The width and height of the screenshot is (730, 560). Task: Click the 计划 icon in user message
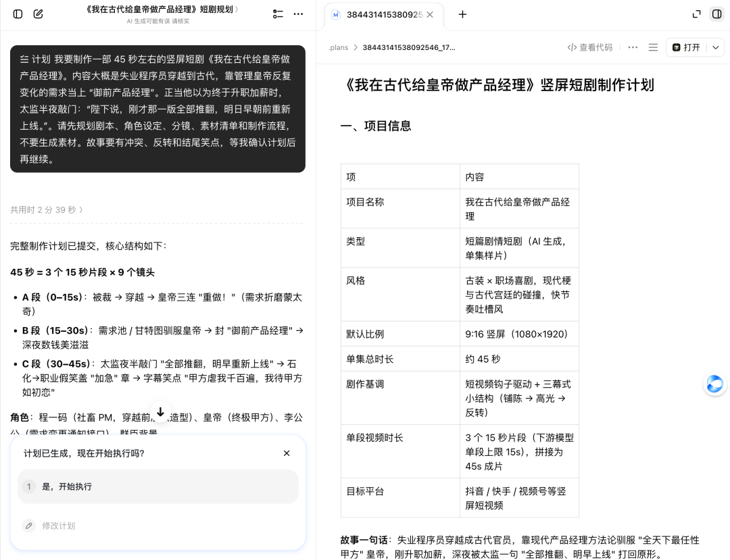pyautogui.click(x=24, y=59)
